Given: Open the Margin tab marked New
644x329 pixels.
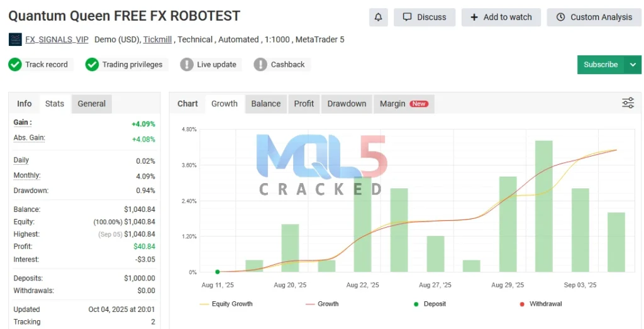Looking at the screenshot, I should pyautogui.click(x=403, y=104).
